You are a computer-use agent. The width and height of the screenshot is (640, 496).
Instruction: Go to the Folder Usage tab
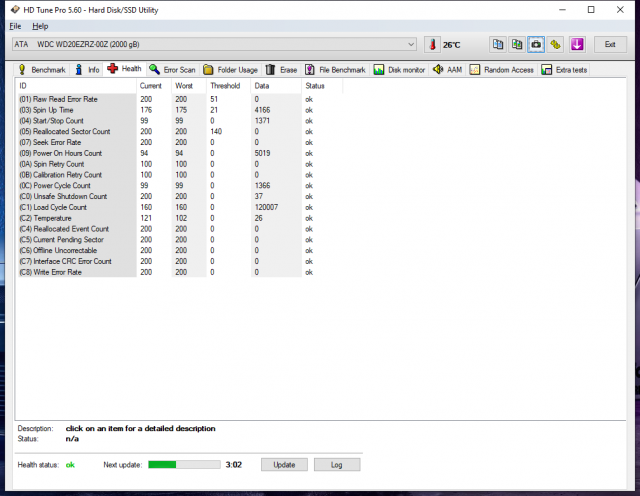coord(230,70)
